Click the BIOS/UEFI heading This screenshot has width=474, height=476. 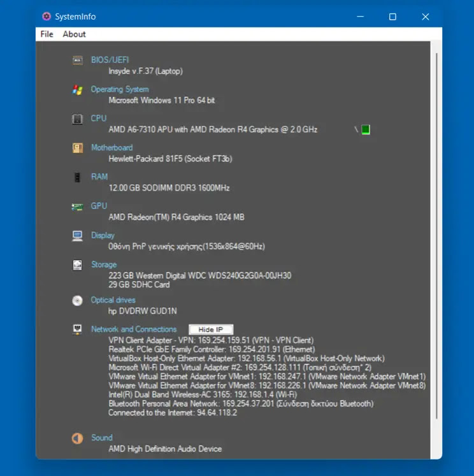(110, 60)
